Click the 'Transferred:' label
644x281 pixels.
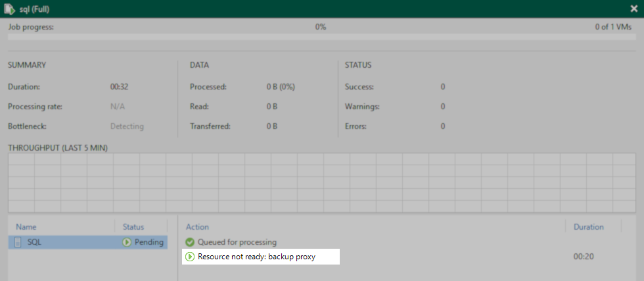coord(210,126)
